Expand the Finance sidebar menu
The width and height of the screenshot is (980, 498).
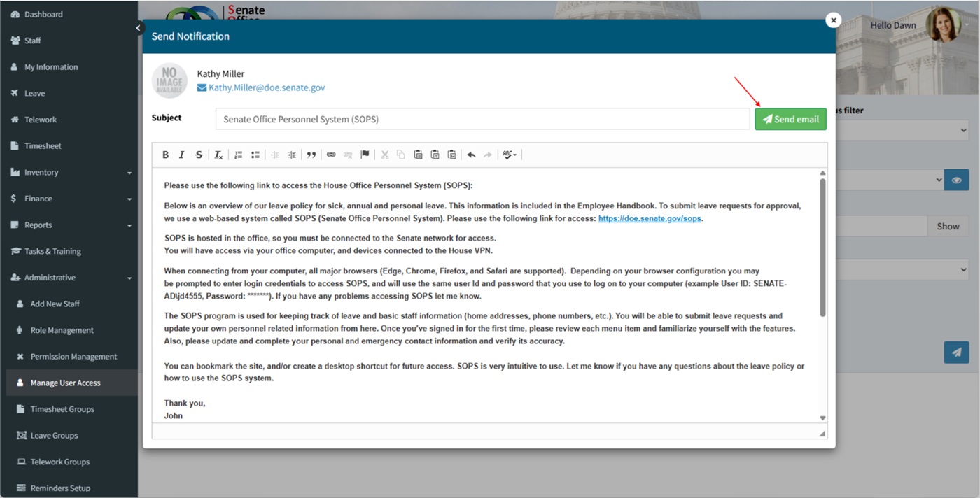click(70, 199)
